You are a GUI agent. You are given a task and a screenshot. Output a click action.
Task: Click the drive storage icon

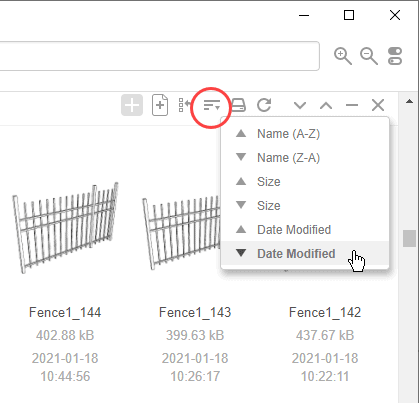coord(238,105)
